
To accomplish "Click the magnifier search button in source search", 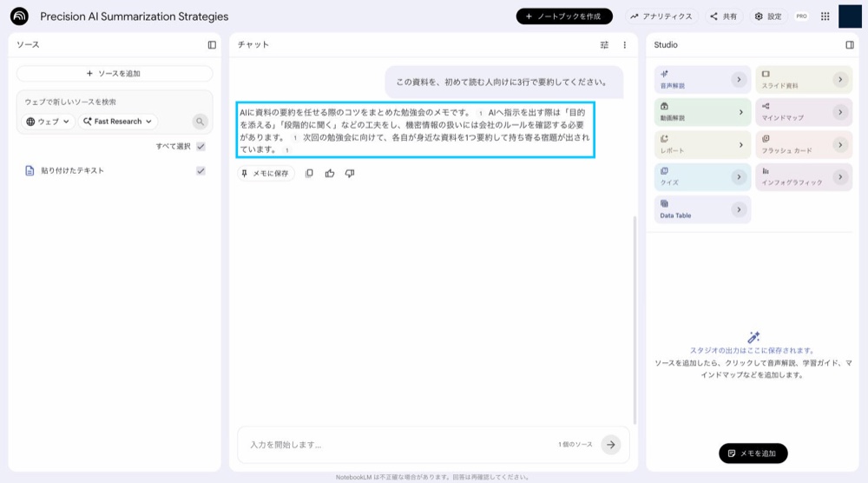I will [x=200, y=122].
